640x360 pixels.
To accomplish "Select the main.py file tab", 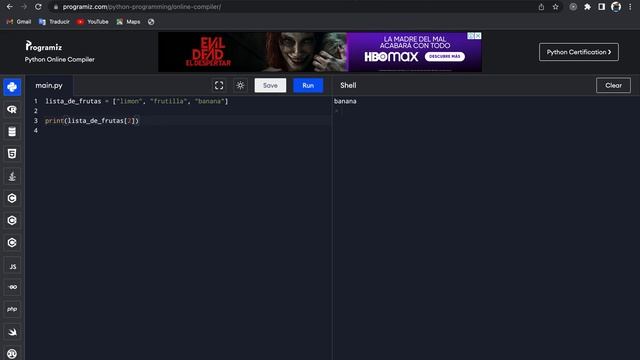I will tap(49, 85).
